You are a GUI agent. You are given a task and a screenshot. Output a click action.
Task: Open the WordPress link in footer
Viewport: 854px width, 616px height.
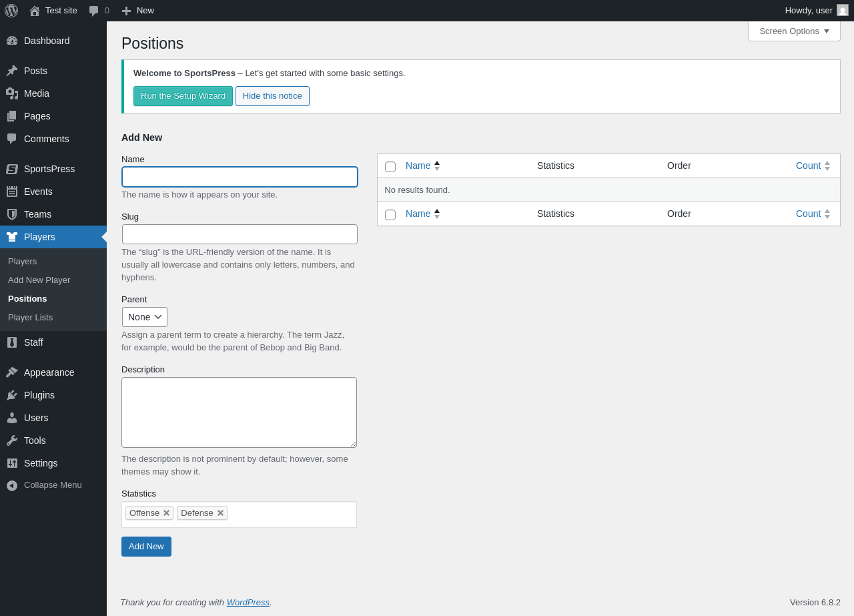(248, 602)
